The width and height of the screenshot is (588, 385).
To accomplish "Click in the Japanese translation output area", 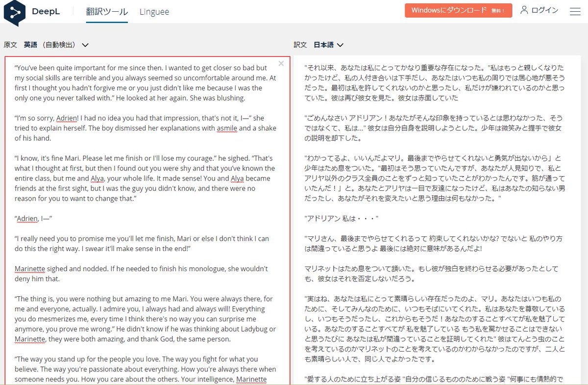I will click(438, 221).
